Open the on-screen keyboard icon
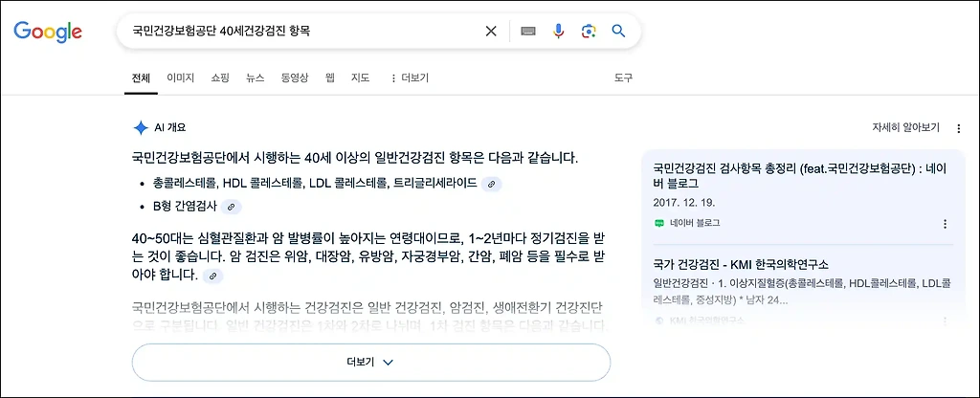 [528, 32]
